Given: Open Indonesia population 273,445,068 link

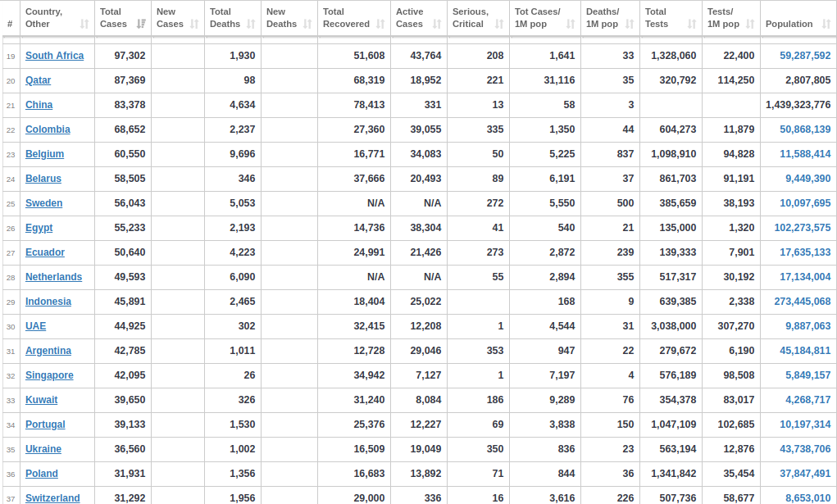Looking at the screenshot, I should tap(803, 301).
